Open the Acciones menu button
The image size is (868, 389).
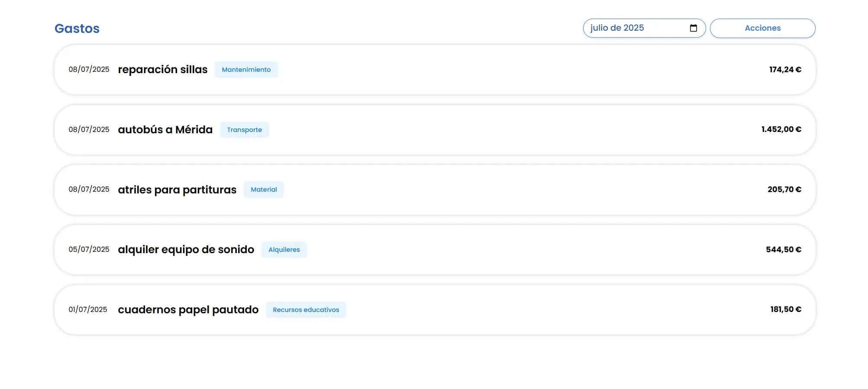[762, 28]
